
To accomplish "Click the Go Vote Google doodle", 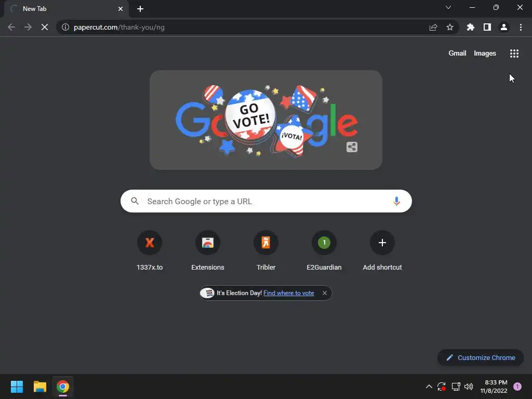I will 266,121.
